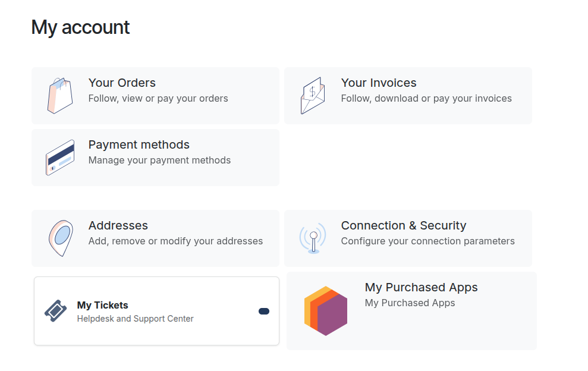Click the invoice envelope icon beside Your Invoices
The width and height of the screenshot is (588, 371).
tap(312, 94)
